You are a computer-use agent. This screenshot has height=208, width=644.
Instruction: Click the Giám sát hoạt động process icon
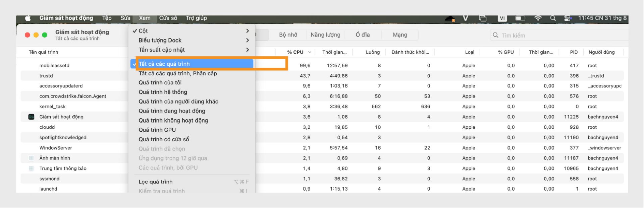(x=31, y=117)
